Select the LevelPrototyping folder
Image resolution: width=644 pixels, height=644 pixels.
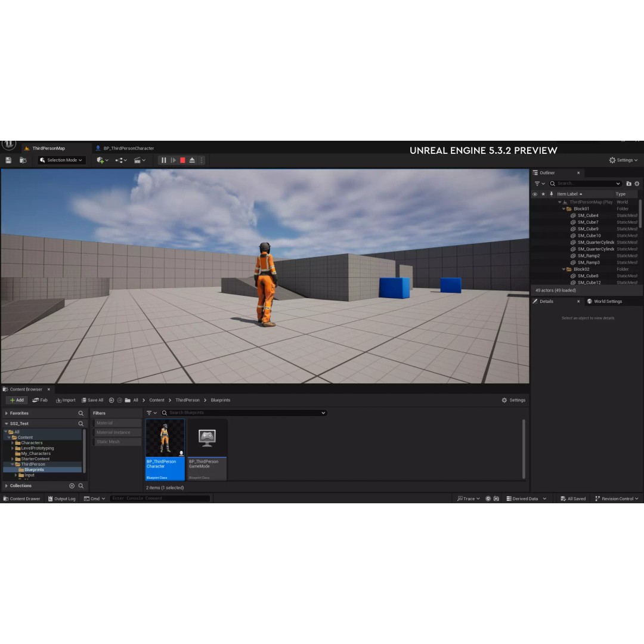pos(37,448)
